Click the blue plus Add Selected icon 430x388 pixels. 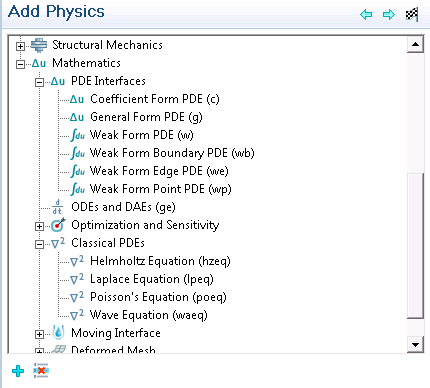(18, 371)
